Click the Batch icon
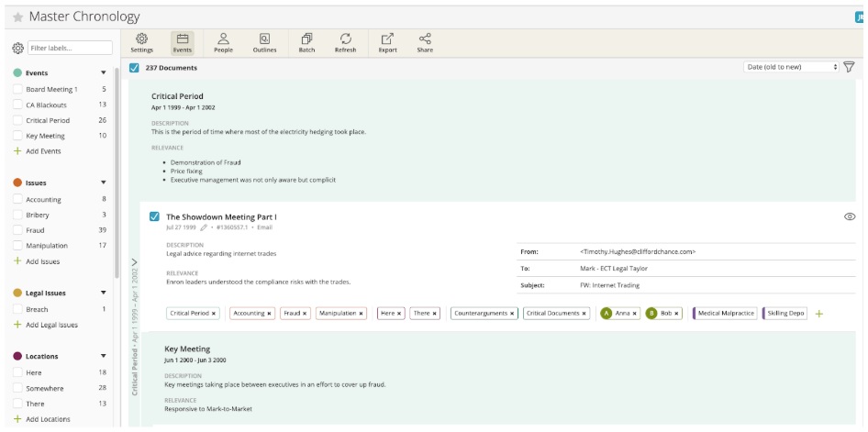This screenshot has width=868, height=432. pos(306,42)
